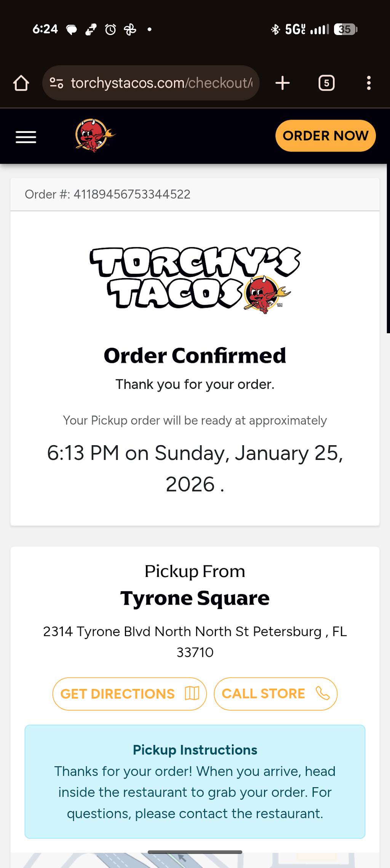Tap the 2314 Tyrone Blvd address text
The image size is (390, 868).
[x=195, y=642]
